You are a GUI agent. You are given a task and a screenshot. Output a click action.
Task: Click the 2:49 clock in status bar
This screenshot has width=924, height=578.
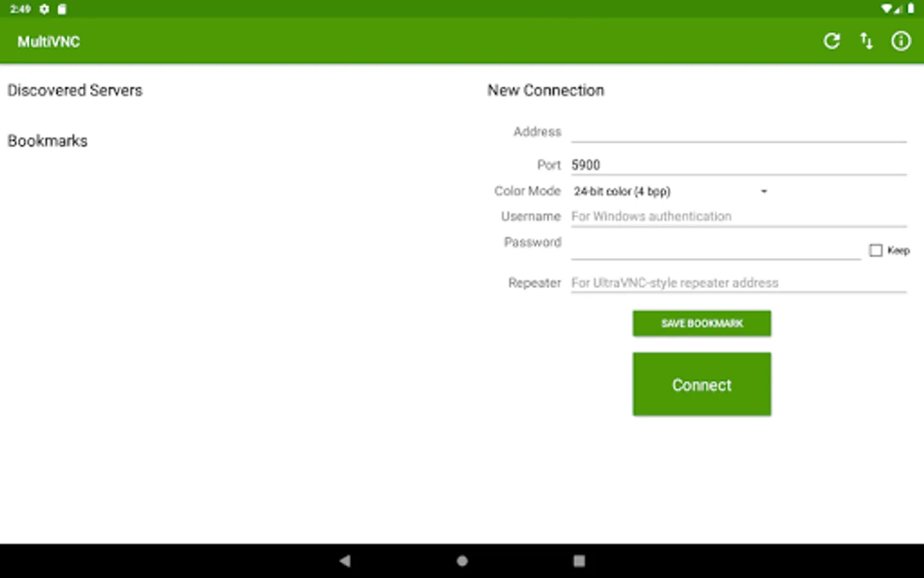coord(21,9)
